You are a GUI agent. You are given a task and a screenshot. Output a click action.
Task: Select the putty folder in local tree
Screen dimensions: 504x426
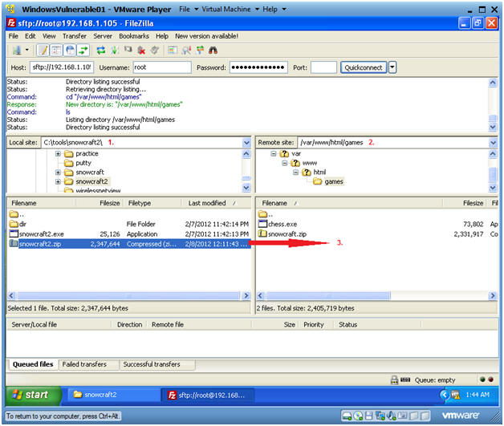point(83,163)
